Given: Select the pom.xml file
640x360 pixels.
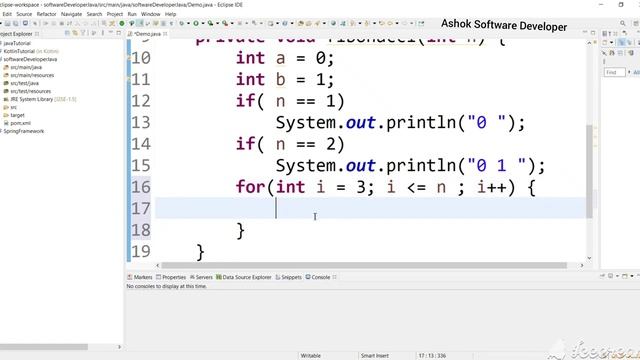Looking at the screenshot, I should click(20, 123).
